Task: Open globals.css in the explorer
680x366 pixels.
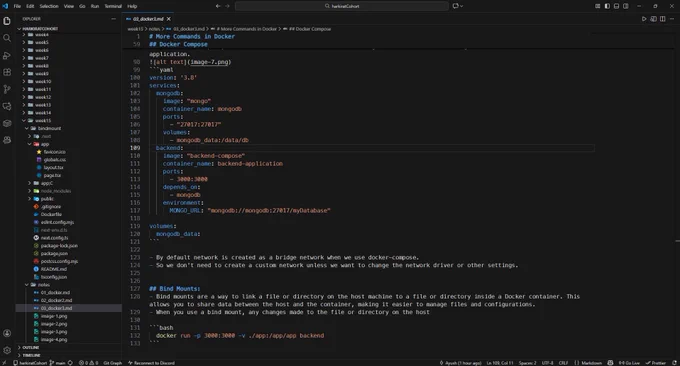Action: [55, 160]
